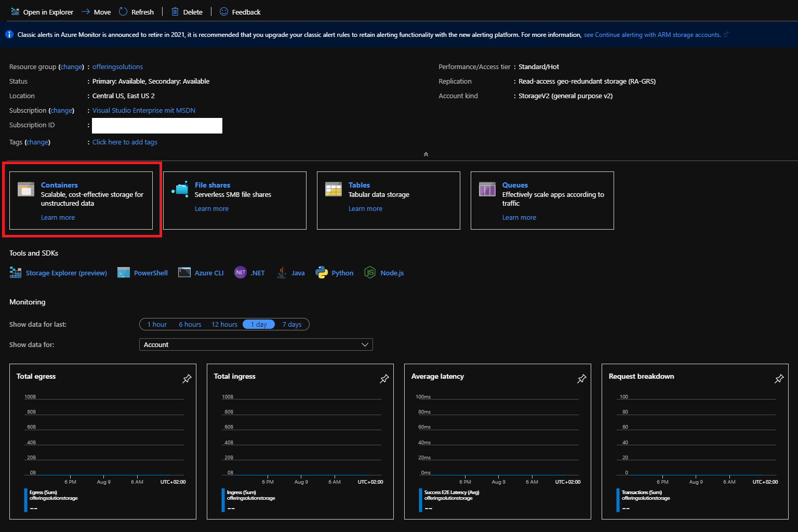Click the Storage Explorer preview icon

click(16, 272)
